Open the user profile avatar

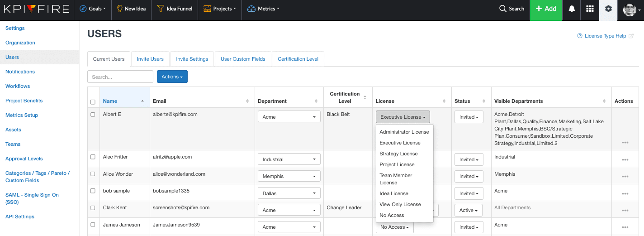point(630,10)
